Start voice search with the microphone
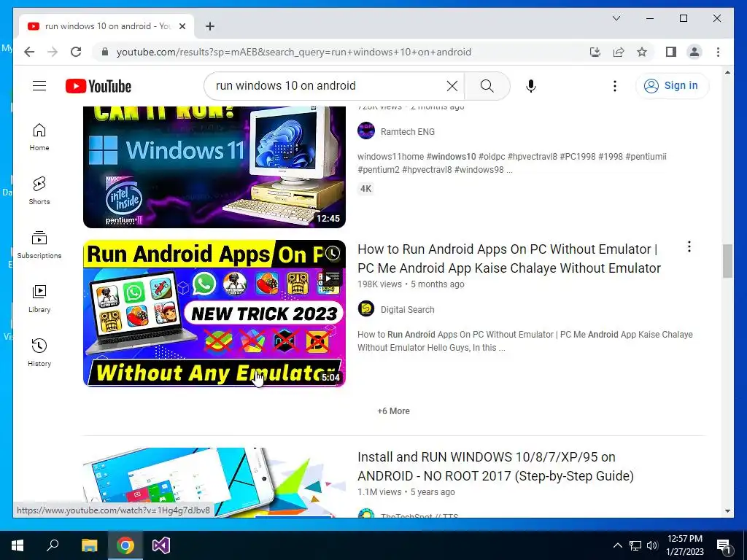The height and width of the screenshot is (560, 747). coord(531,86)
